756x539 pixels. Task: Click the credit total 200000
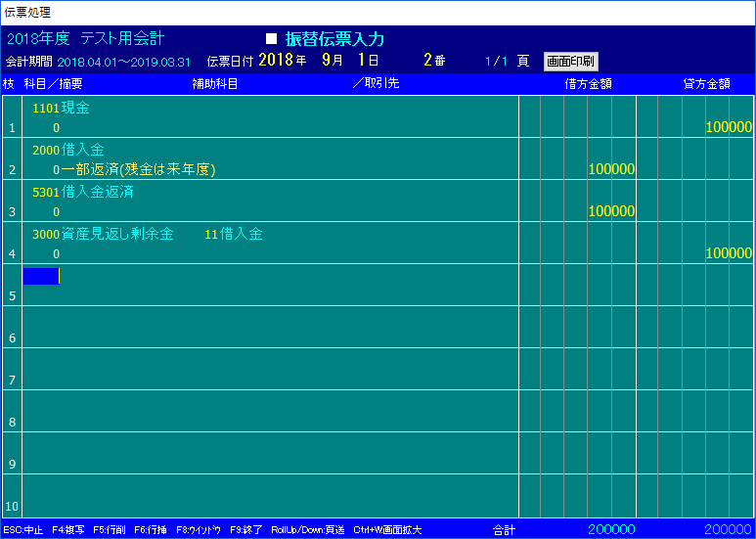point(729,529)
